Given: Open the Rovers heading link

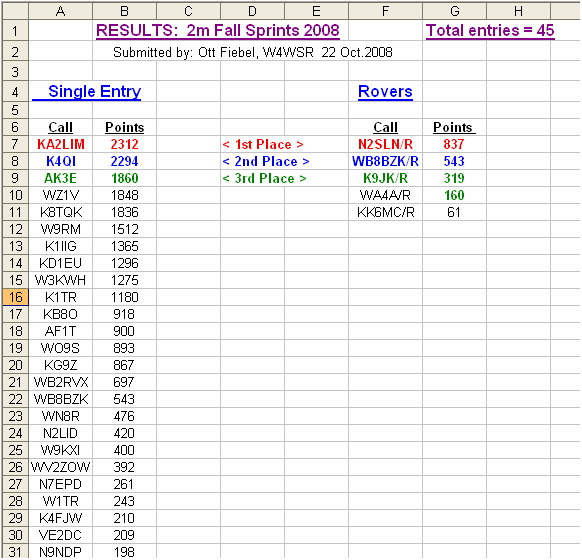Looking at the screenshot, I should click(x=385, y=91).
